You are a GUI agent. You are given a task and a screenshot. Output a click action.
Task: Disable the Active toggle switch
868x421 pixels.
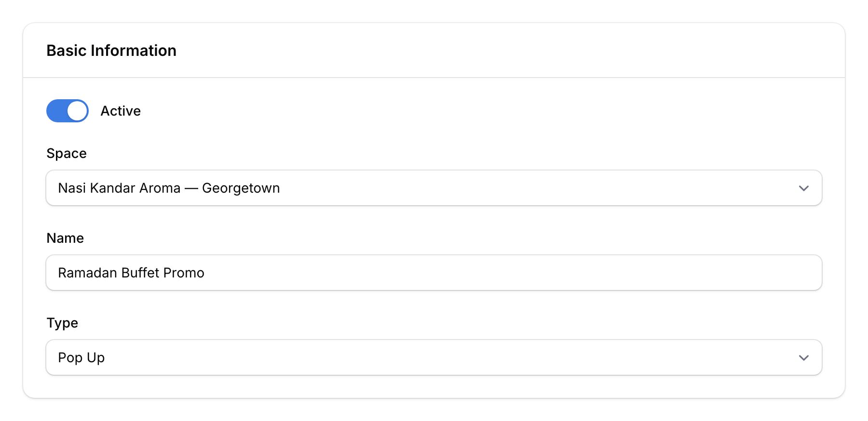(x=67, y=110)
